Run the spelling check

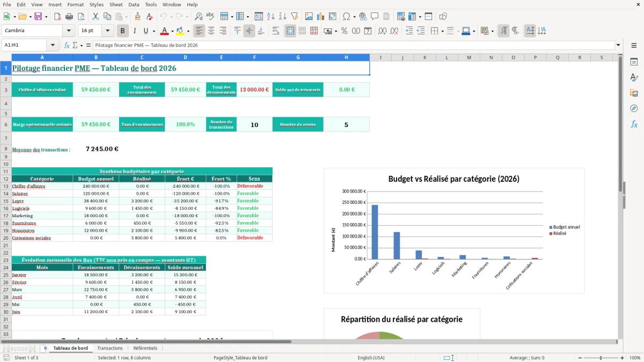(x=210, y=17)
